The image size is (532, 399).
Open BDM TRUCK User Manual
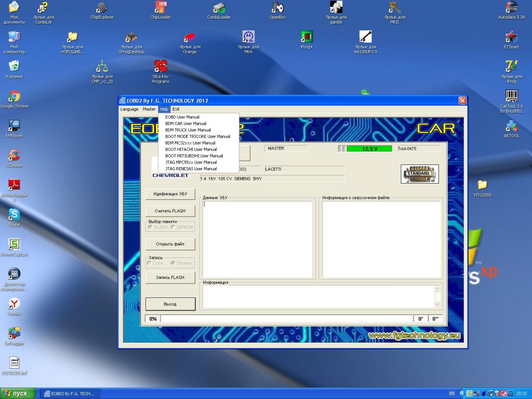tap(199, 130)
